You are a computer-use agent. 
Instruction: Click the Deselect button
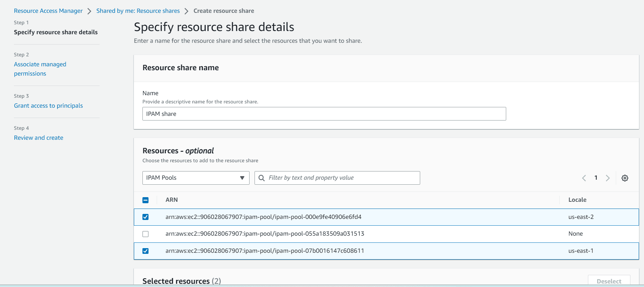(609, 281)
